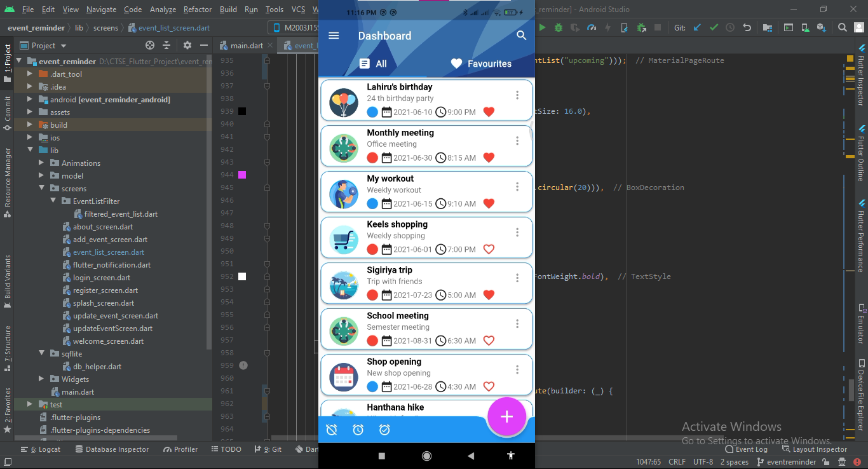Viewport: 868px width, 469px height.
Task: Open options menu for Lahiru's birthday
Action: [x=517, y=95]
